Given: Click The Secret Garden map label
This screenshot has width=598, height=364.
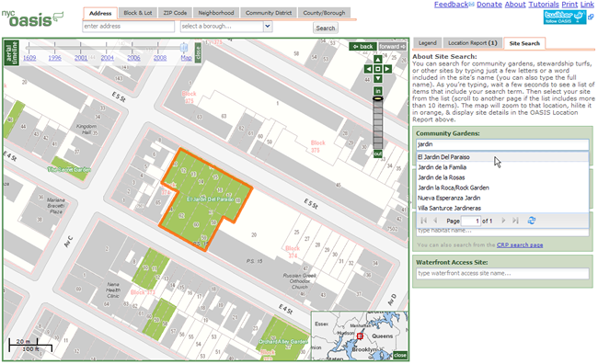Looking at the screenshot, I should click(x=69, y=169).
